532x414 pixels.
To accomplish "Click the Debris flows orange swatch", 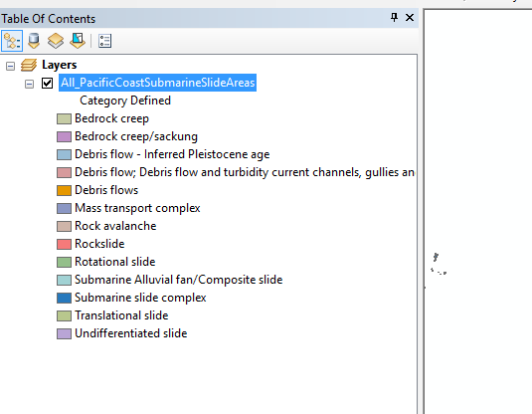I will (64, 190).
